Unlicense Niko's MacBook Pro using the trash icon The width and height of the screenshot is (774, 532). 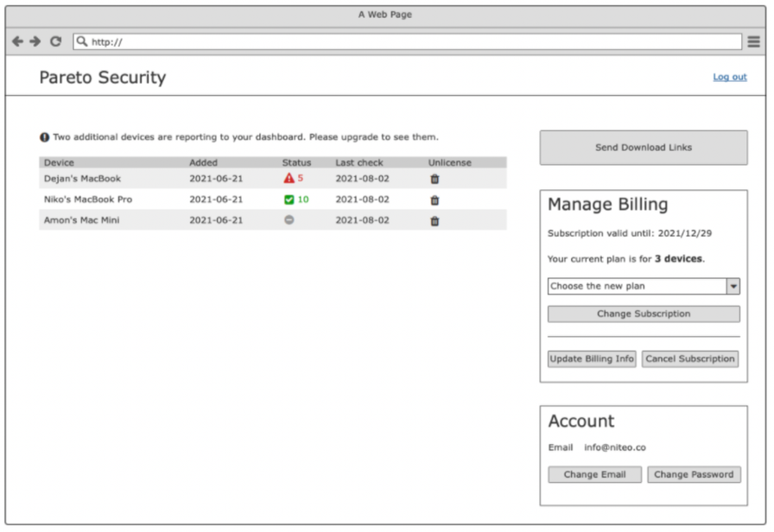click(435, 199)
